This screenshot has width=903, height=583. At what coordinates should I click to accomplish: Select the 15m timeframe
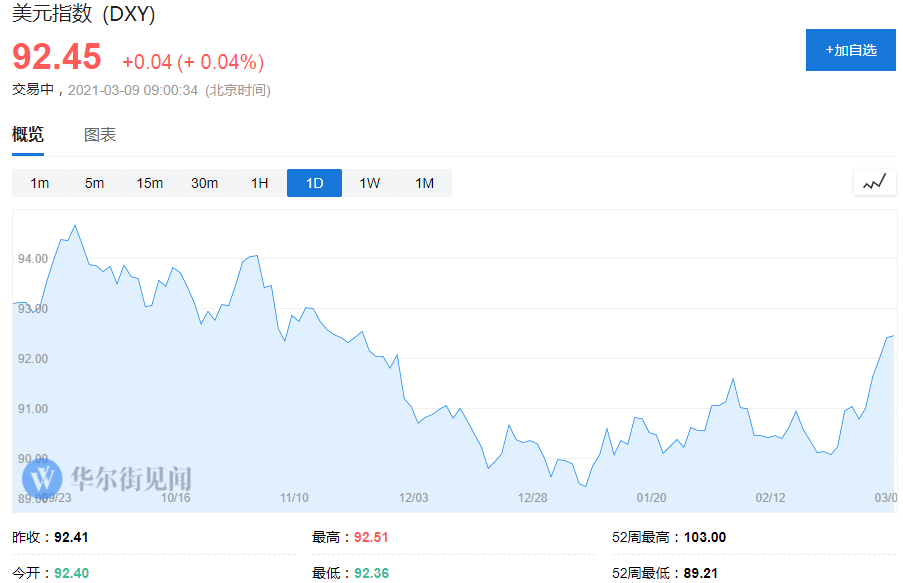pos(149,182)
